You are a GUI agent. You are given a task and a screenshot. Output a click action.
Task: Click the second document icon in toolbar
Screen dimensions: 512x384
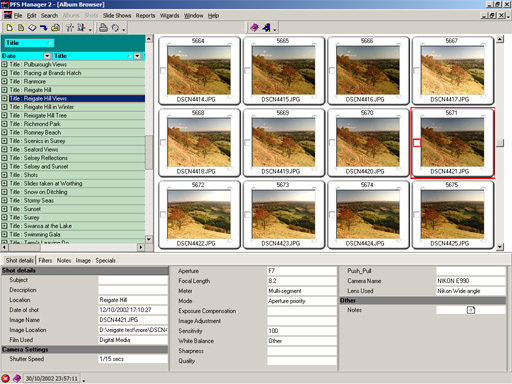(x=21, y=28)
